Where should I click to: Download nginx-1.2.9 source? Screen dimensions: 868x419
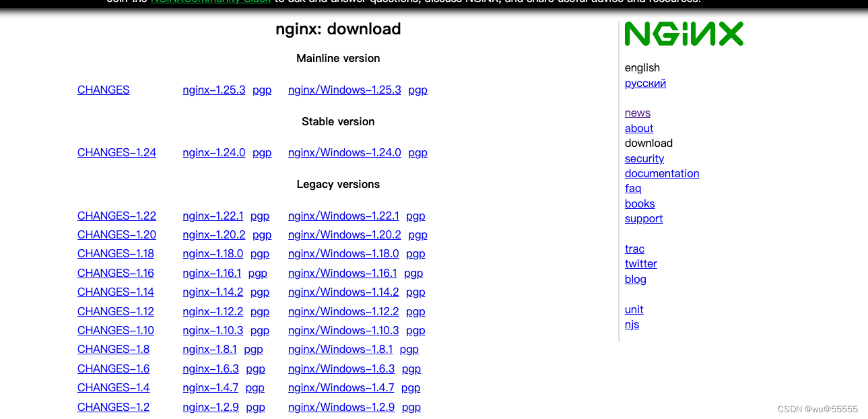click(211, 407)
